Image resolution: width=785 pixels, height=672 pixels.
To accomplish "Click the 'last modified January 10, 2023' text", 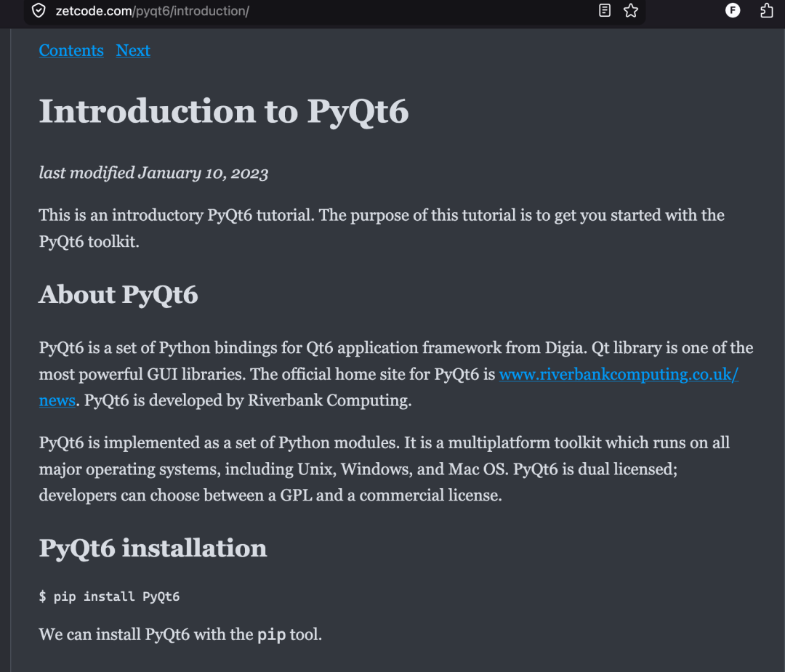I will pos(153,173).
